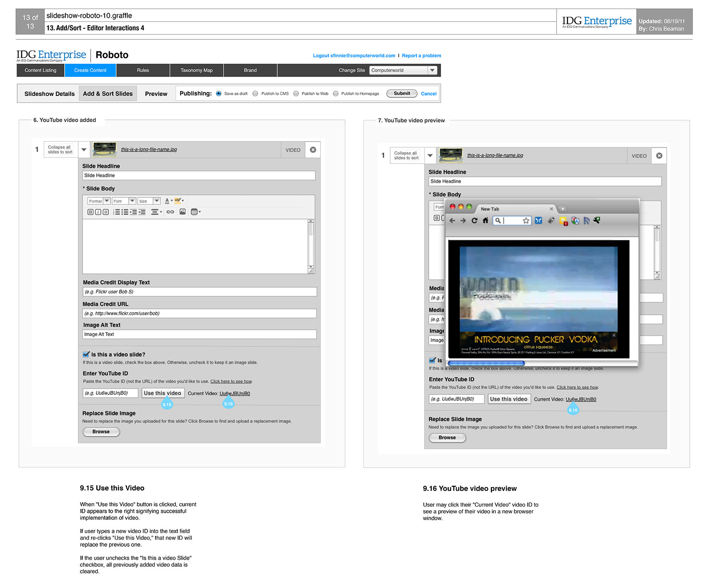This screenshot has height=588, width=707.
Task: Switch to Add & Sort Slides tab
Action: [x=108, y=94]
